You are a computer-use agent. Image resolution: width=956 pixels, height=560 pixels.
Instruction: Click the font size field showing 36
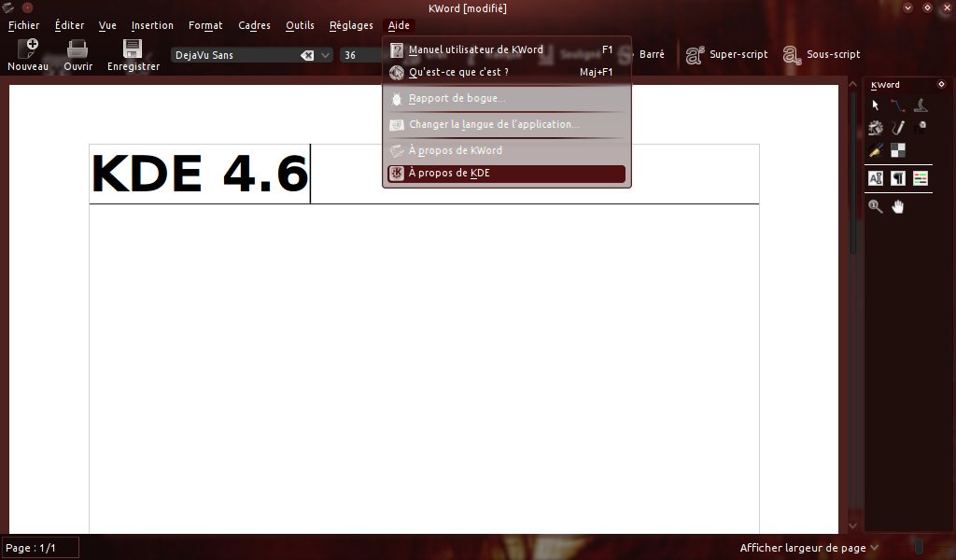pyautogui.click(x=359, y=55)
